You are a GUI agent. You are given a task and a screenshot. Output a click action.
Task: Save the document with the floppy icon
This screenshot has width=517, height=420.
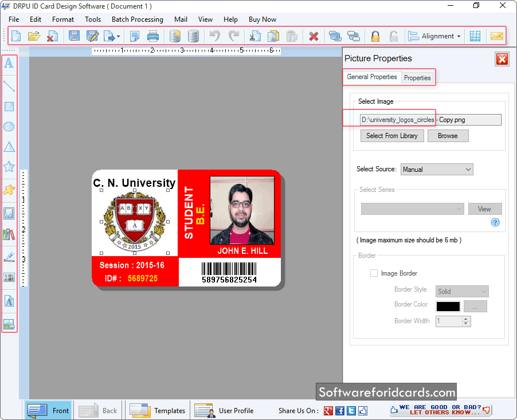pos(74,36)
